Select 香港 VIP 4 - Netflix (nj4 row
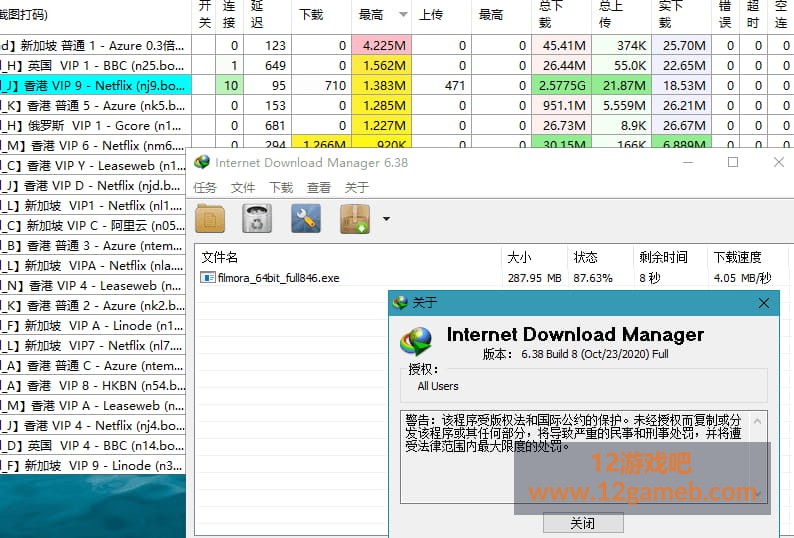794x538 pixels. (x=93, y=426)
